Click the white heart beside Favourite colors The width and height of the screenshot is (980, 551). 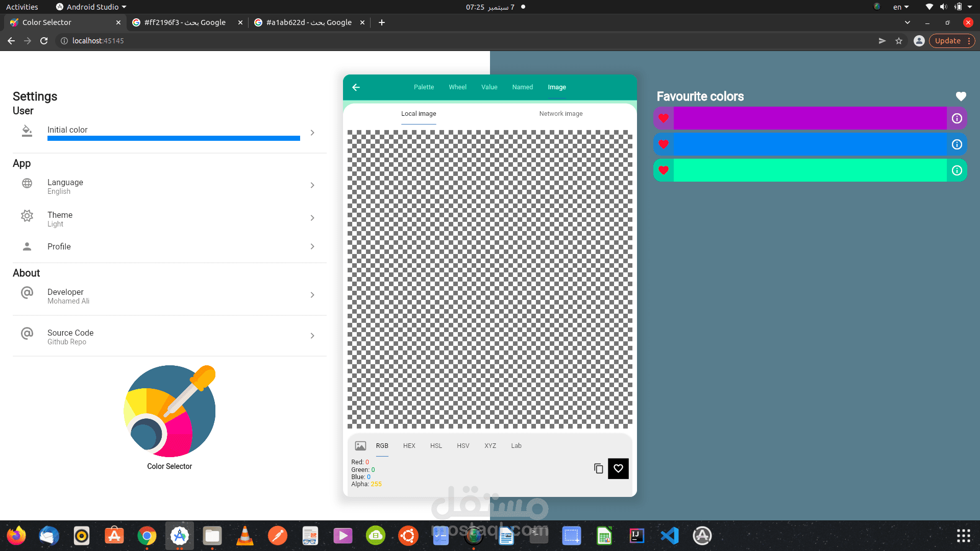tap(961, 96)
